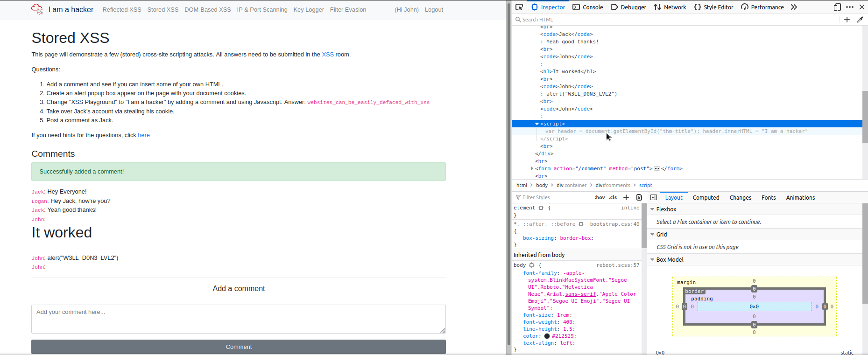Toggle print media simulation icon
Viewport: 868px width, 355px height.
(639, 197)
